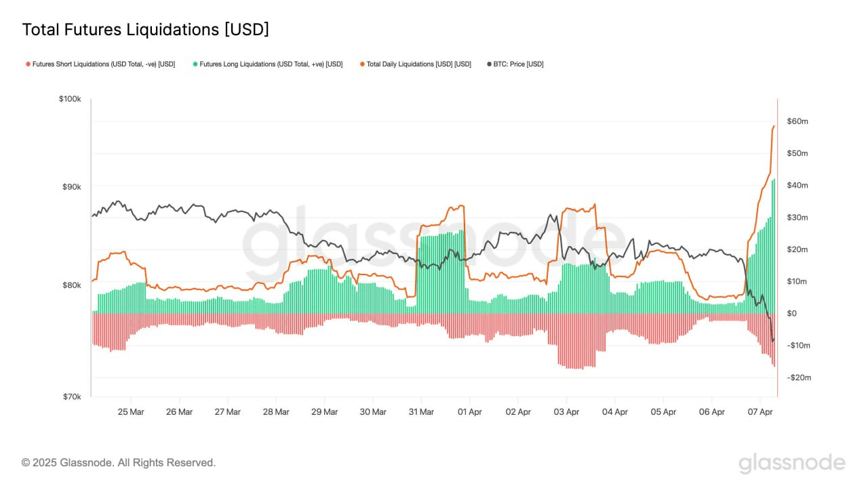
Task: Select the 03 Apr date on the x-axis
Action: 566,411
